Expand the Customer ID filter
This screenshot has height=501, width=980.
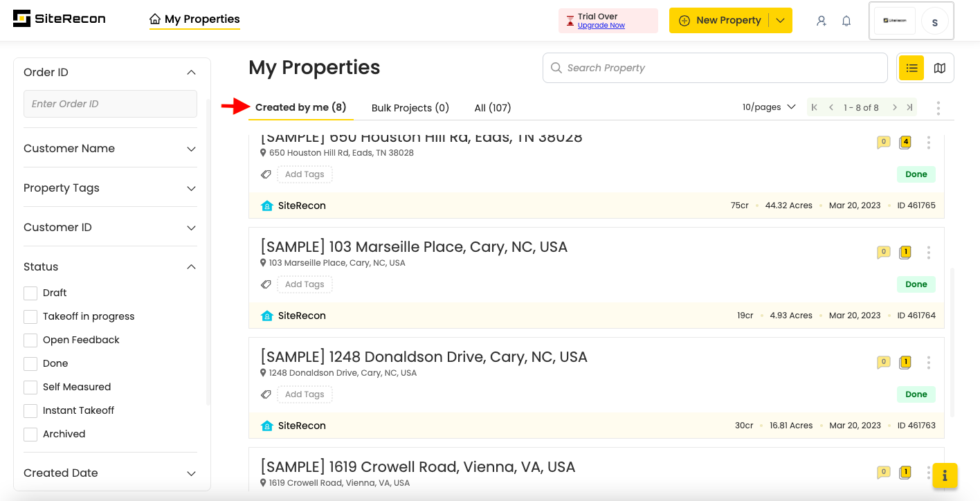192,228
